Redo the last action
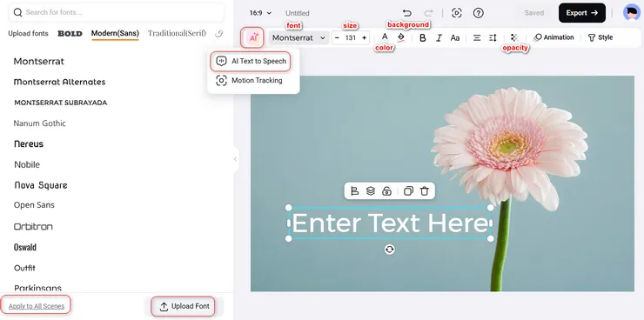This screenshot has width=644, height=320. pos(428,13)
